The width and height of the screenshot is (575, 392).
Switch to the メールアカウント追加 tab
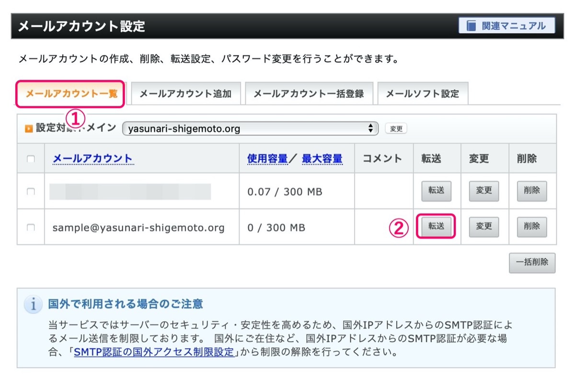point(185,94)
